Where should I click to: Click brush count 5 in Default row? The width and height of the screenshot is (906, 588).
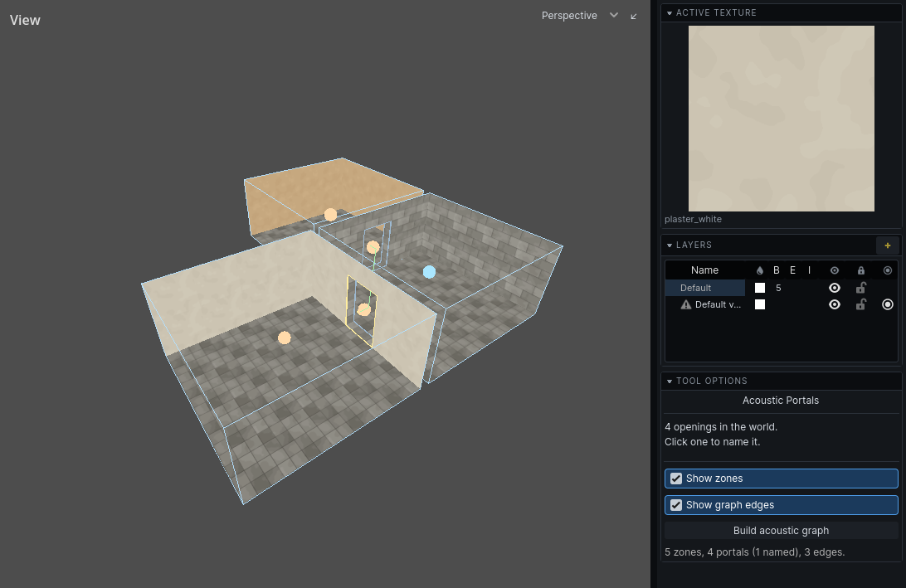[778, 288]
